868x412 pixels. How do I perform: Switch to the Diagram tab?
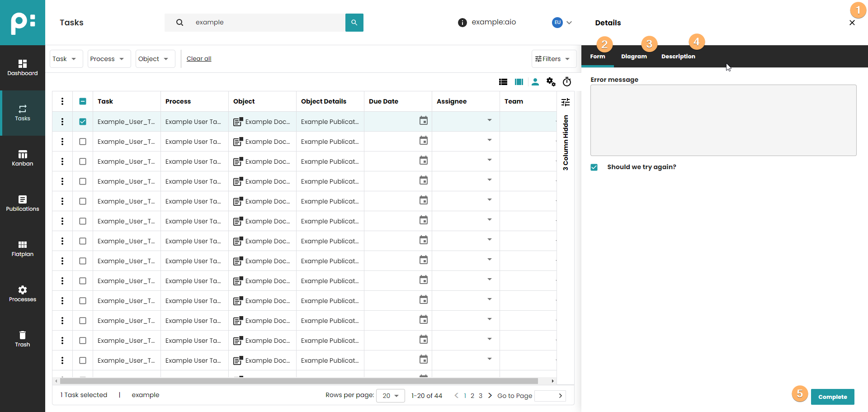coord(634,57)
